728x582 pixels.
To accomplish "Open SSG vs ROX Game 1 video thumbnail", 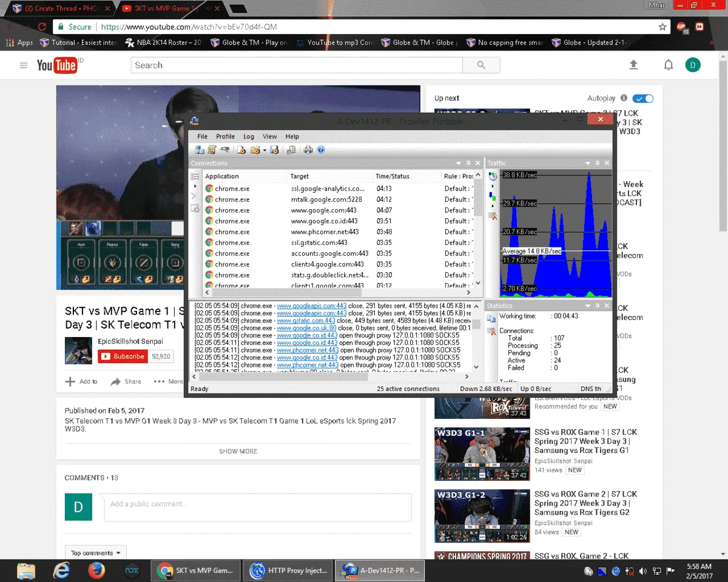I will tap(482, 454).
